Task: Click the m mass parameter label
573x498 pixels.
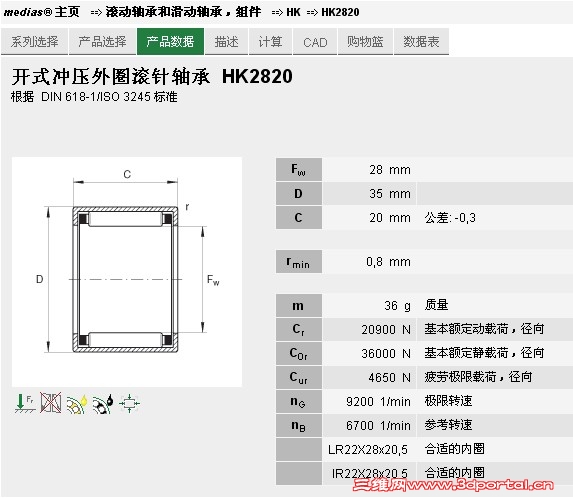Action: coord(299,305)
